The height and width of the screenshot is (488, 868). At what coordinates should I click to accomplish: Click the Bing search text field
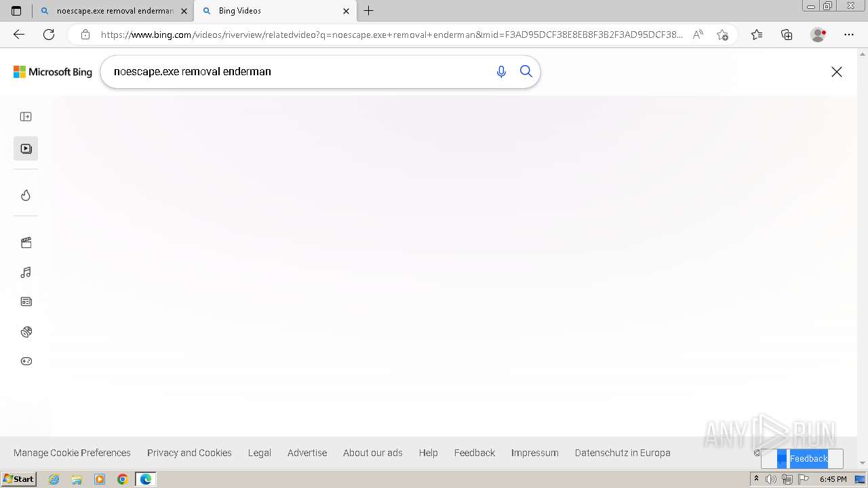click(298, 71)
